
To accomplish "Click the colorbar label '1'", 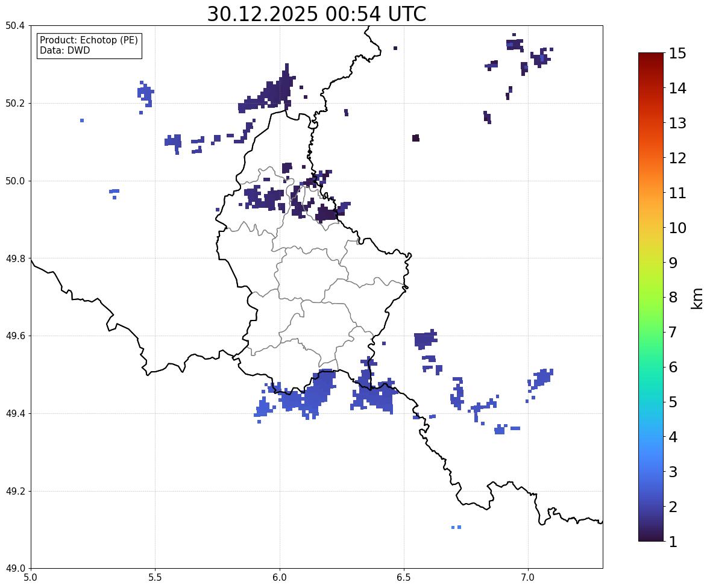I will (x=673, y=542).
